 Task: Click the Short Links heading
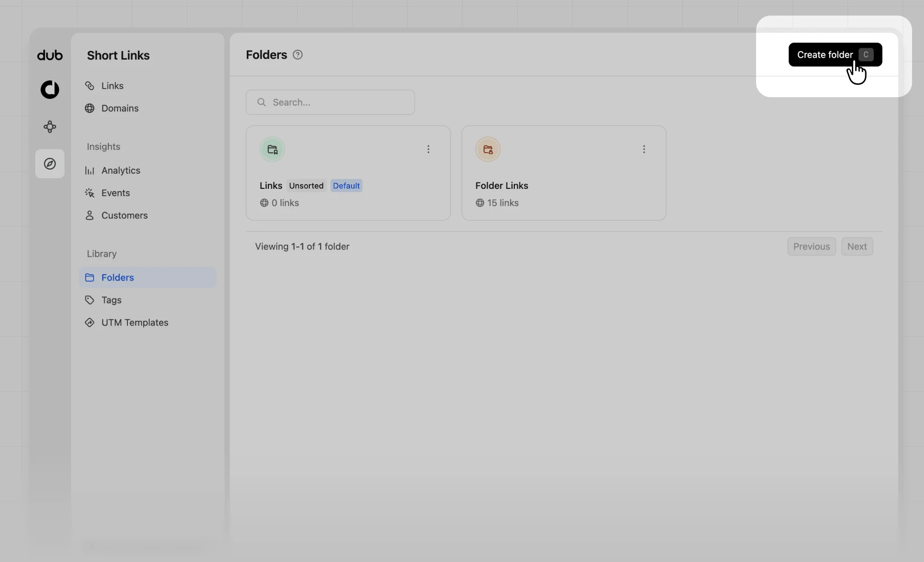click(118, 55)
